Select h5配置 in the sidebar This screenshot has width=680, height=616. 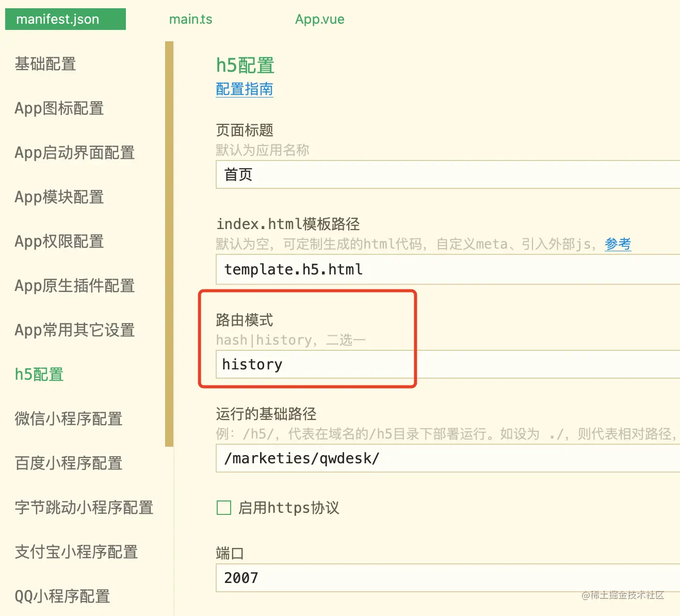(39, 375)
